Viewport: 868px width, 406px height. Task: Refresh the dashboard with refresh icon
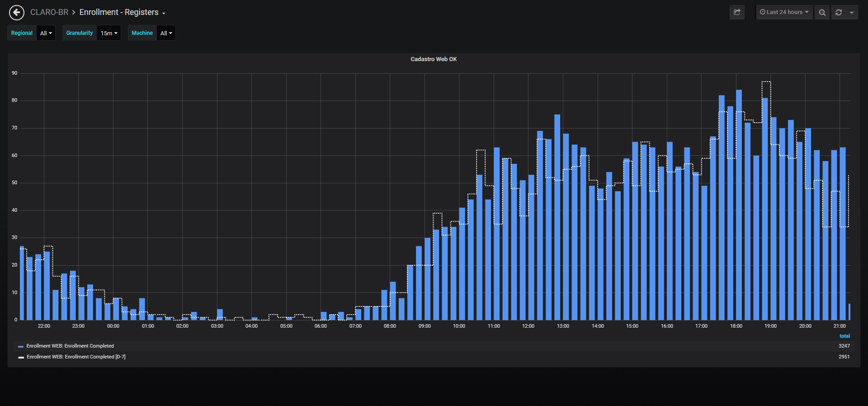839,12
